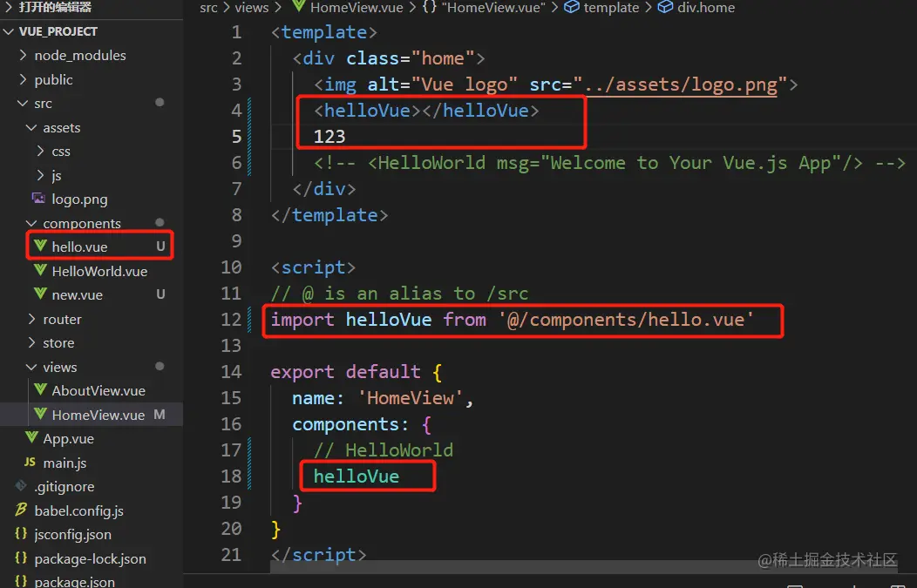Click the views breadcrumb segment

(x=252, y=8)
